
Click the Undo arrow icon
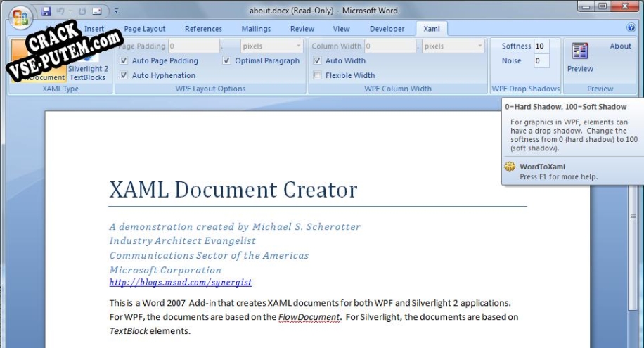[x=60, y=11]
